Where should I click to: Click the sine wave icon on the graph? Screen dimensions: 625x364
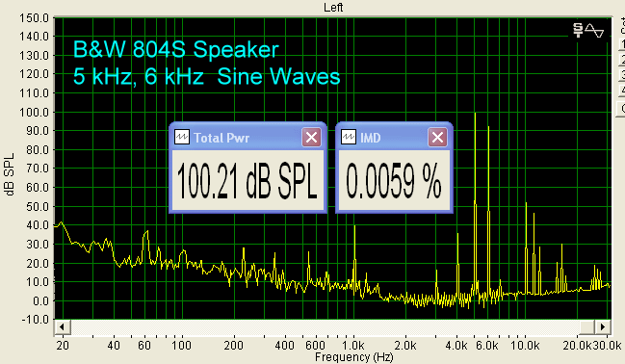pyautogui.click(x=594, y=31)
